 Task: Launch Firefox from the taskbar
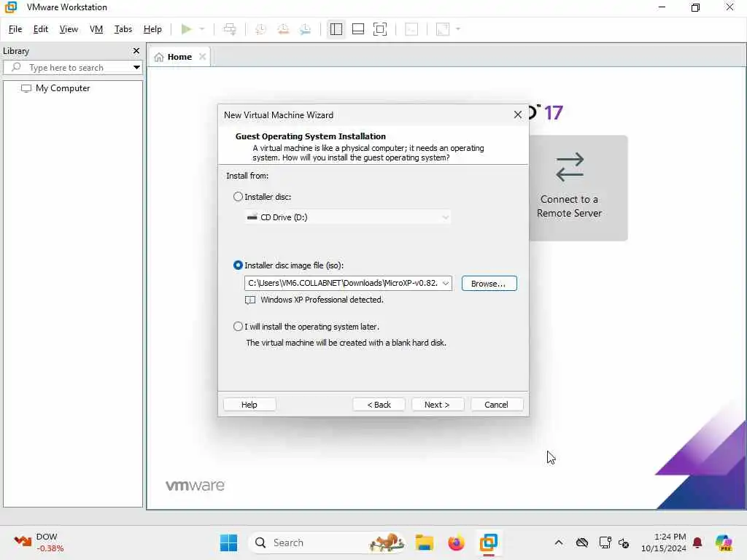pyautogui.click(x=456, y=542)
